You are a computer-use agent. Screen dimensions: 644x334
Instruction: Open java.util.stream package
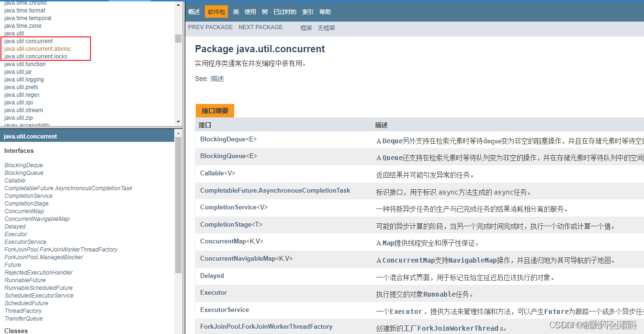click(23, 110)
